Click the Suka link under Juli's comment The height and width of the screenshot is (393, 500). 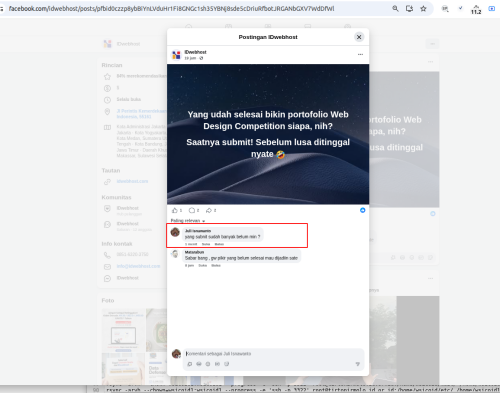[206, 244]
